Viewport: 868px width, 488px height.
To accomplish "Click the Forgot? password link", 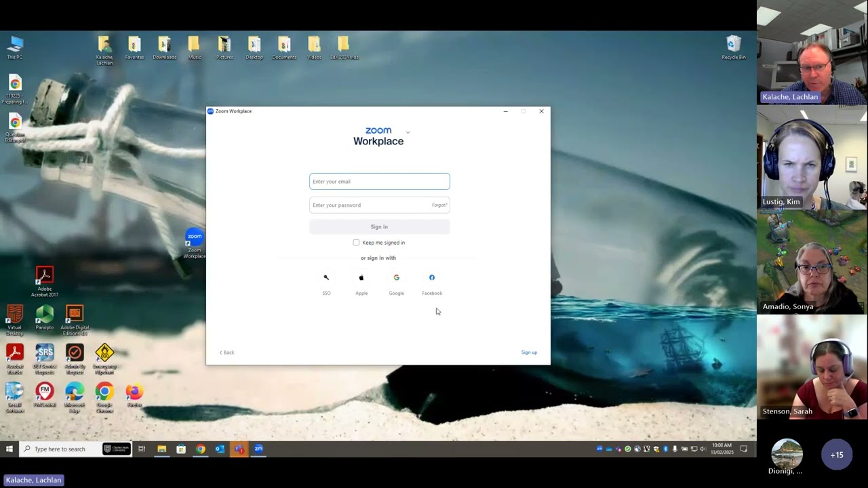I will pyautogui.click(x=439, y=205).
